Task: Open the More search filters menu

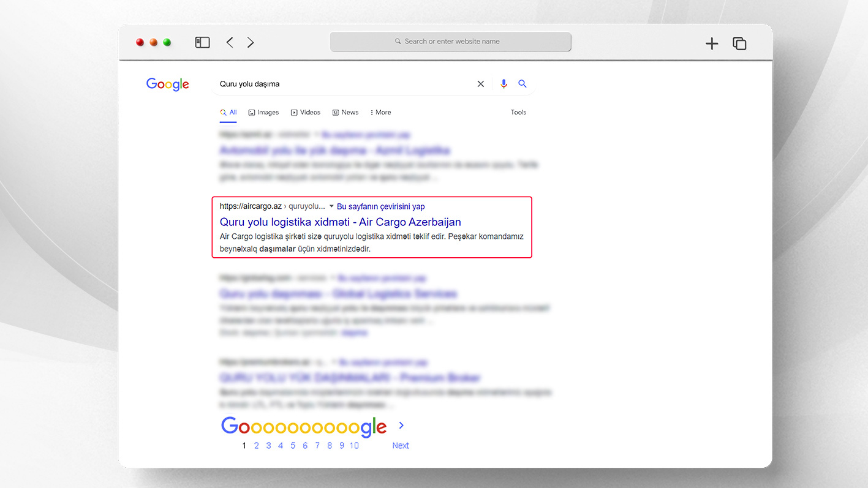Action: click(380, 113)
